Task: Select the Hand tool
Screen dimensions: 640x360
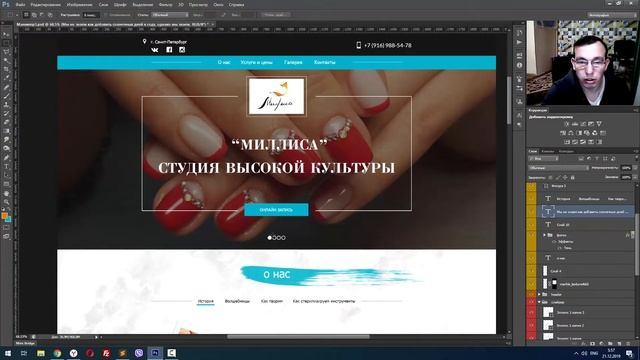Action: point(6,193)
